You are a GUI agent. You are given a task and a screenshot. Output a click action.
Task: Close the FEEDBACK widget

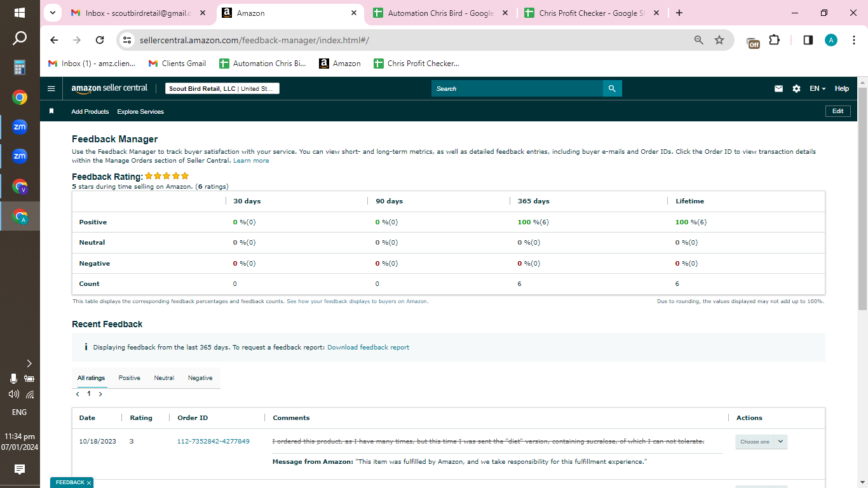tap(89, 483)
